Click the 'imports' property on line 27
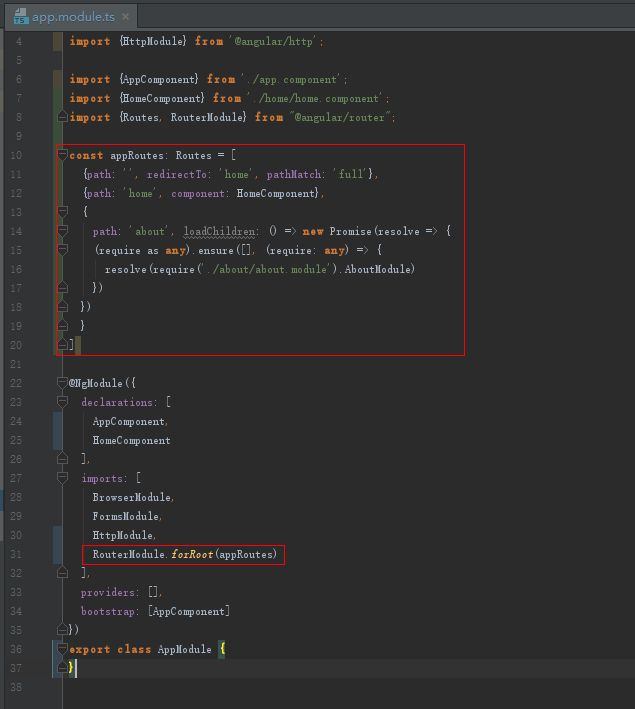 102,478
